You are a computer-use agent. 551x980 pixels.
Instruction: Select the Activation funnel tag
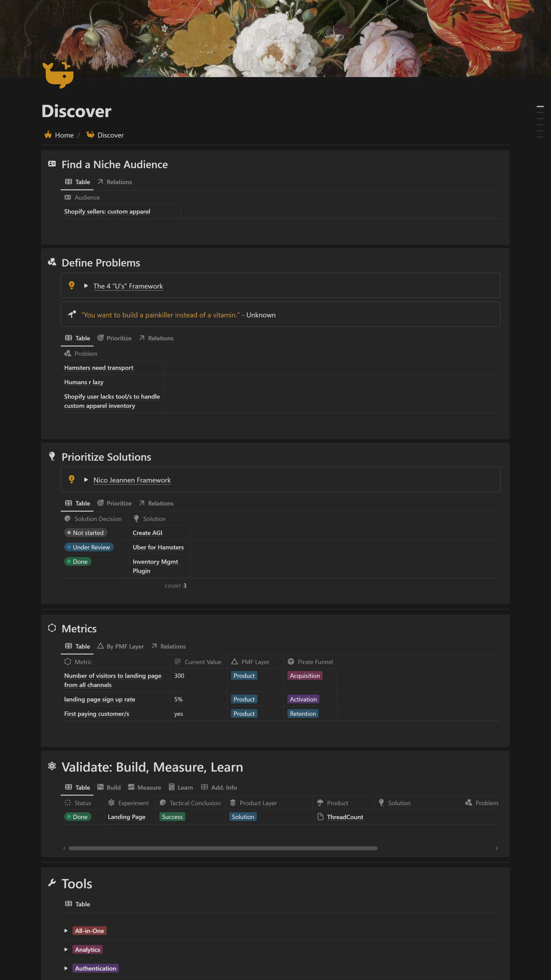tap(303, 699)
